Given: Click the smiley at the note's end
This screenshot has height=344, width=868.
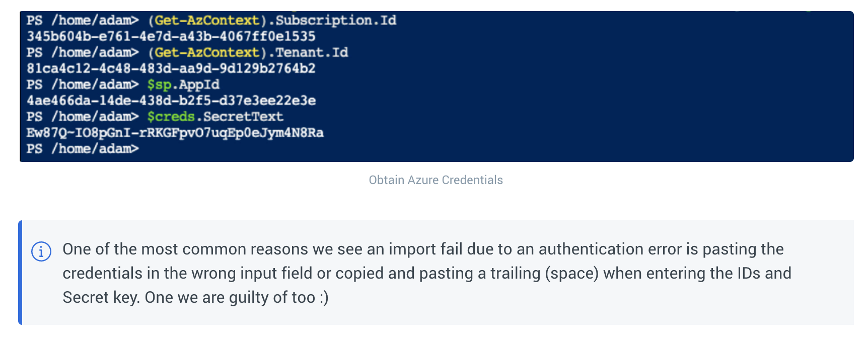Looking at the screenshot, I should [324, 297].
